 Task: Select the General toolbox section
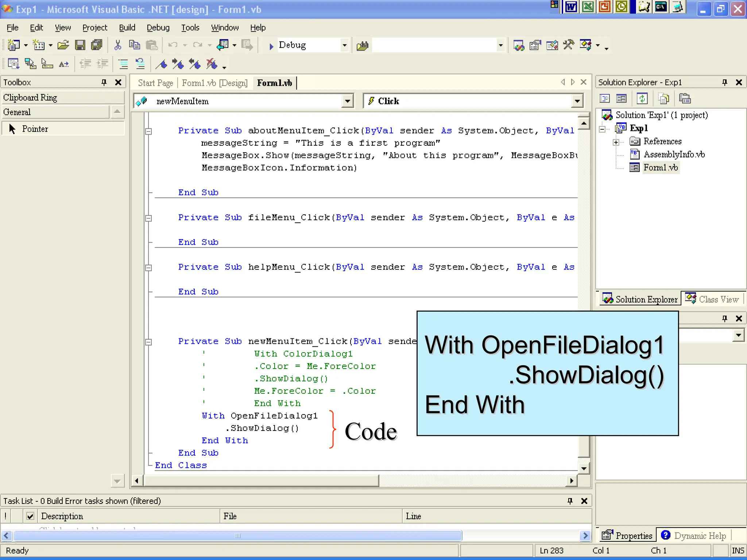pos(55,112)
